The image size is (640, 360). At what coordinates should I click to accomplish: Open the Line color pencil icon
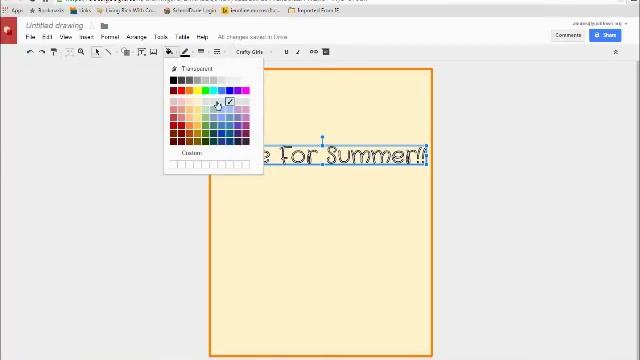coord(185,52)
